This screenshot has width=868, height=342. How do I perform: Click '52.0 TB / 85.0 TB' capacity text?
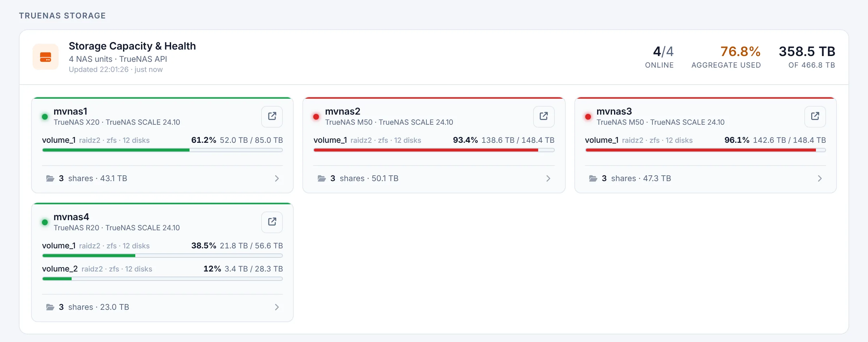251,140
